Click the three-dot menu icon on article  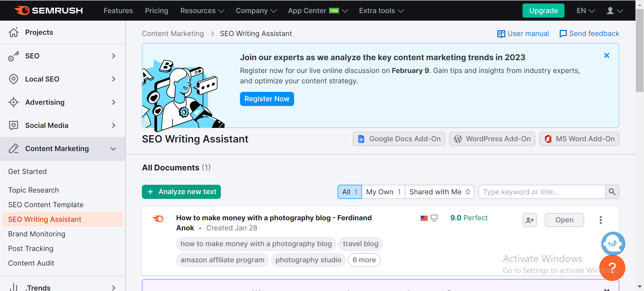click(x=601, y=220)
